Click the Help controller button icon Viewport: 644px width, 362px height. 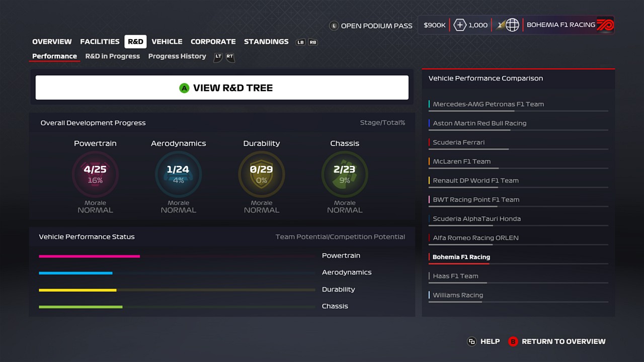point(471,341)
